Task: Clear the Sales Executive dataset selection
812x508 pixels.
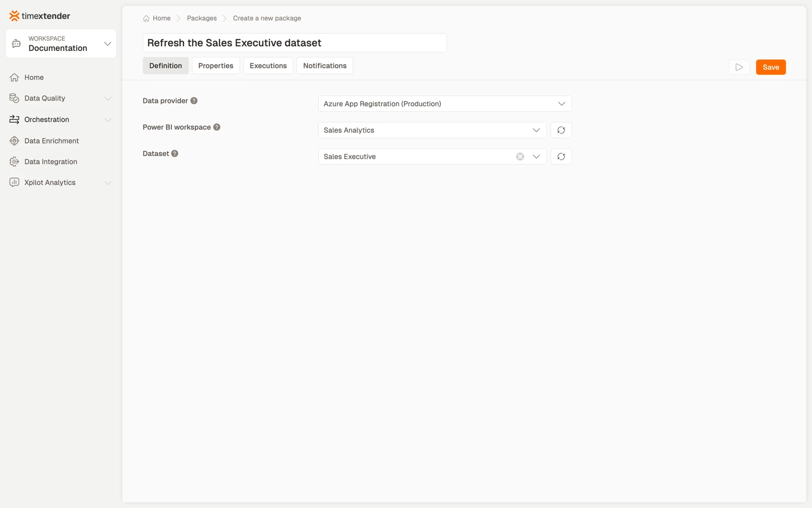Action: click(520, 156)
